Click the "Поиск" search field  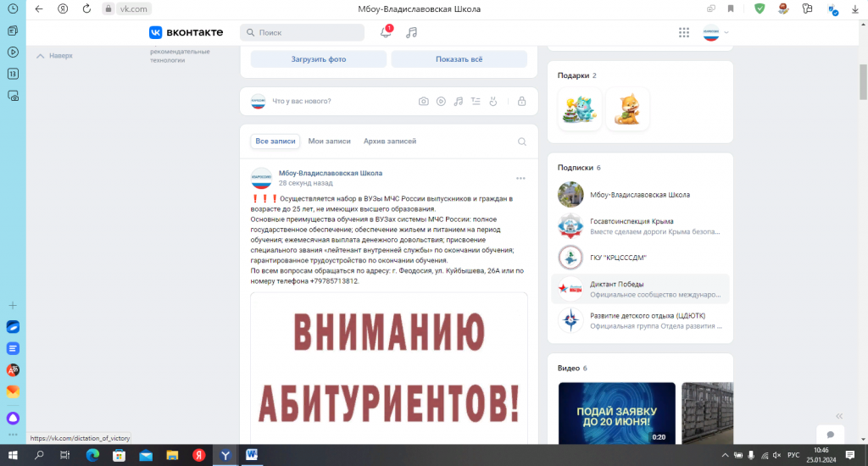click(x=307, y=32)
